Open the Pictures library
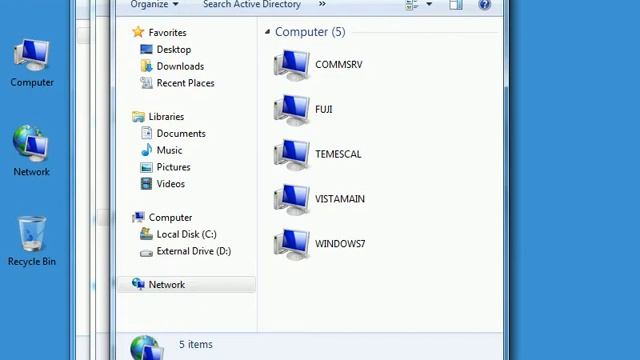The height and width of the screenshot is (360, 640). coord(173,167)
